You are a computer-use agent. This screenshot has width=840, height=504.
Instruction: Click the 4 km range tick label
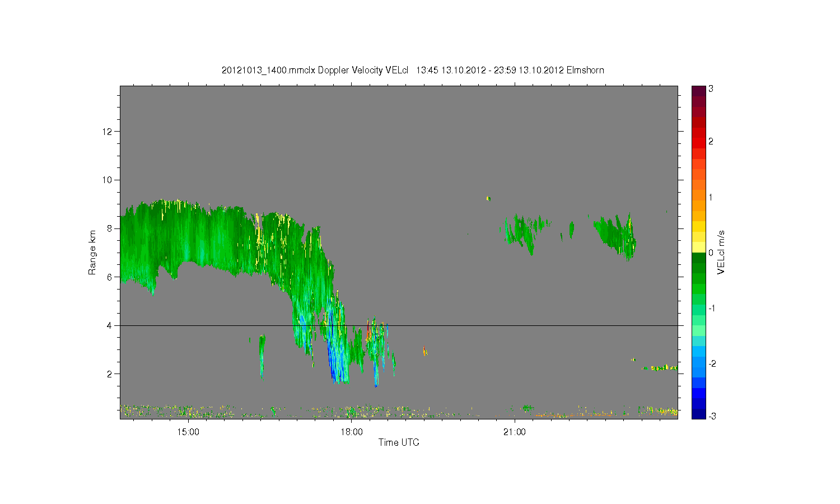[x=111, y=325]
